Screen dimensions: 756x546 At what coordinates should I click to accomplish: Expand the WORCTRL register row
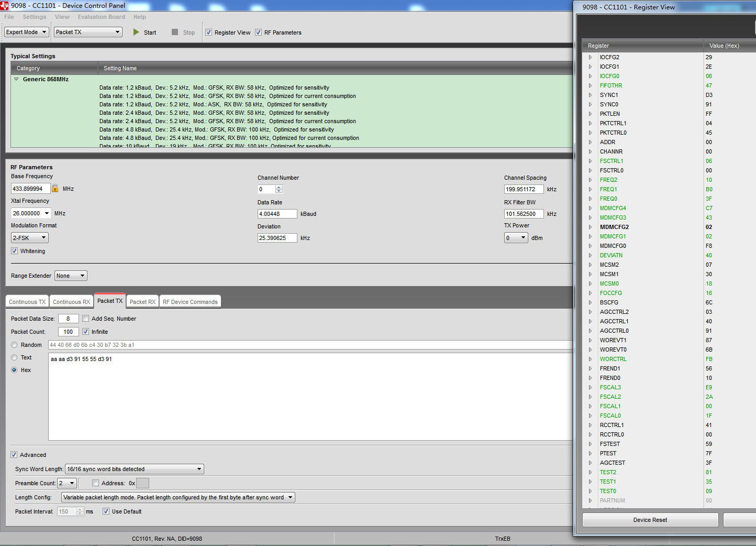tap(590, 359)
